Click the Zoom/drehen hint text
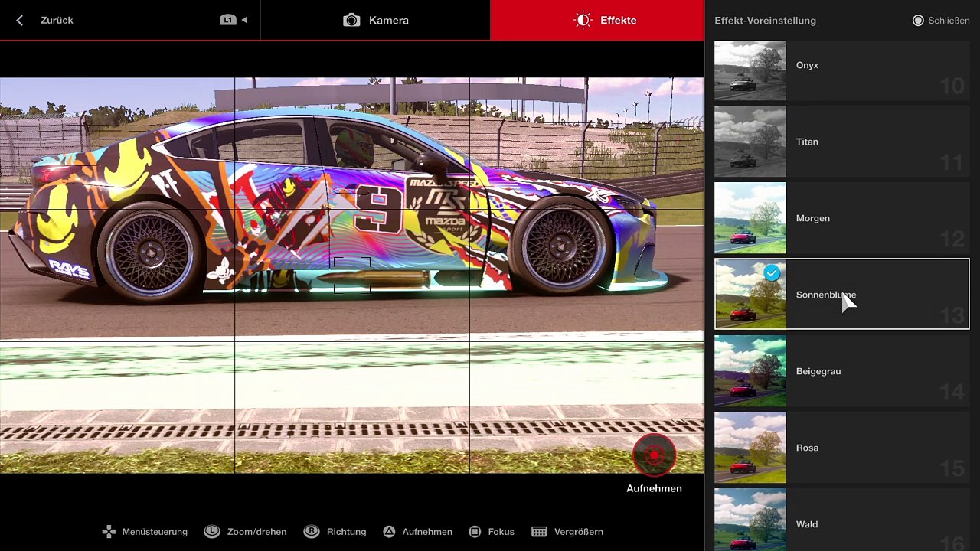 256,532
